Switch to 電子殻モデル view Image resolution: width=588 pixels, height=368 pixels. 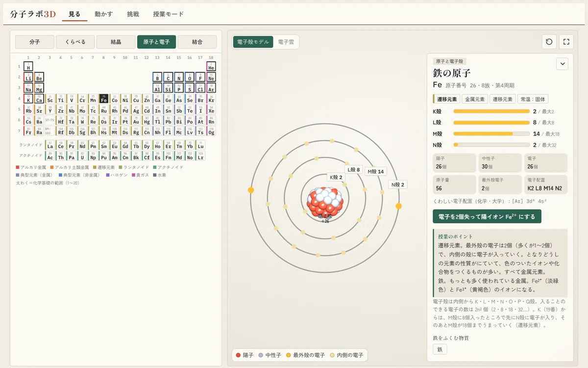coord(253,42)
